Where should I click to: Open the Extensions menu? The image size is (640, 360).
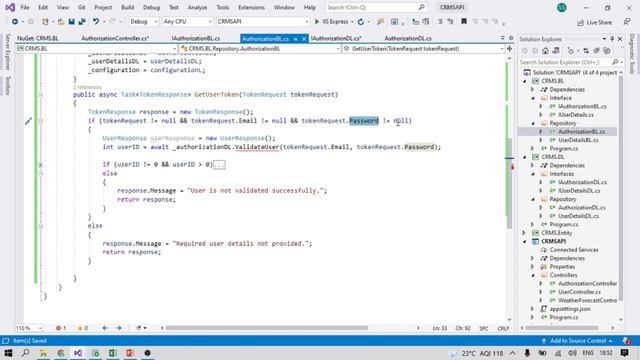[251, 7]
